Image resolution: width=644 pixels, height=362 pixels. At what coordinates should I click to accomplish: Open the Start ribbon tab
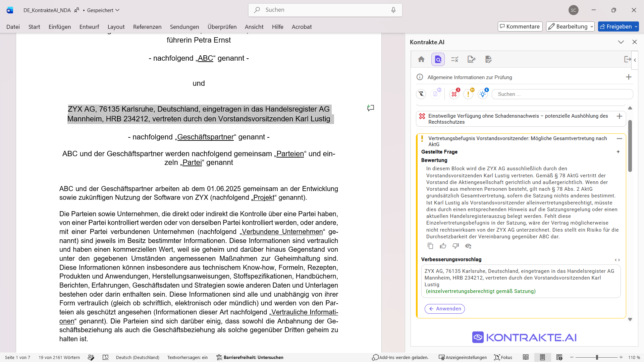coord(34,27)
